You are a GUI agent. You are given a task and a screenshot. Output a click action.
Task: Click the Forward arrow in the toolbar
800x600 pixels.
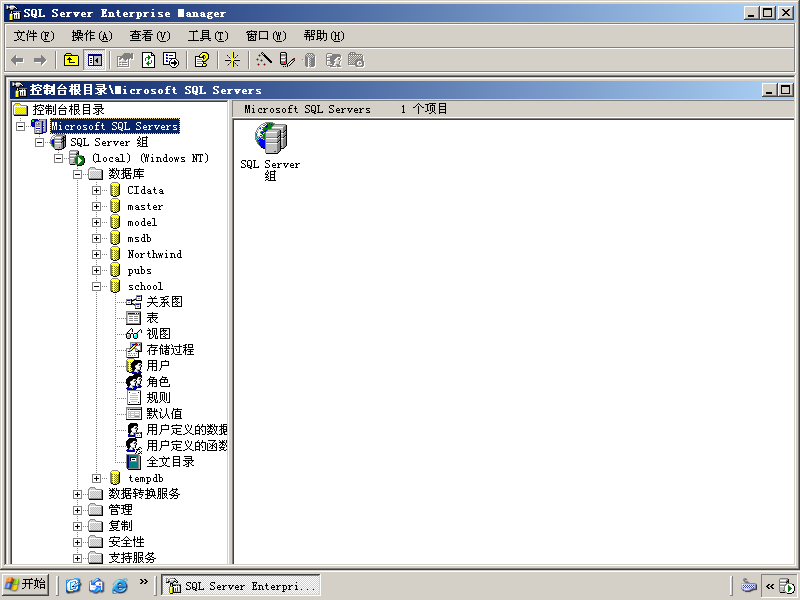[40, 60]
